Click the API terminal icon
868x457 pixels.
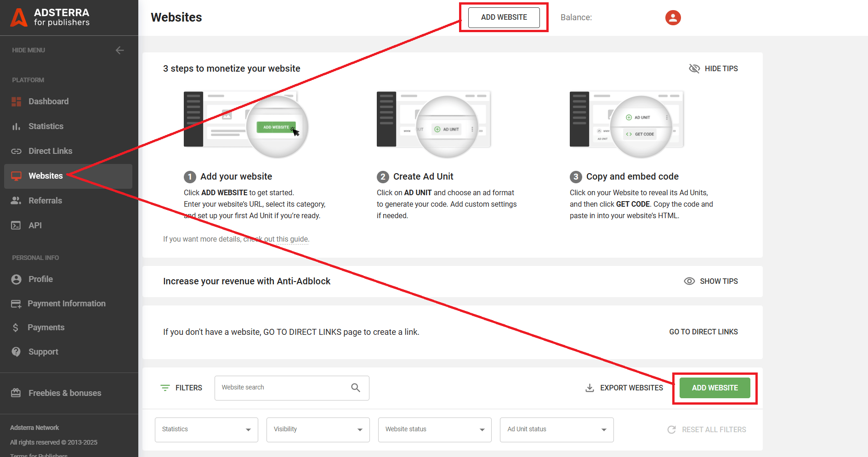click(16, 226)
